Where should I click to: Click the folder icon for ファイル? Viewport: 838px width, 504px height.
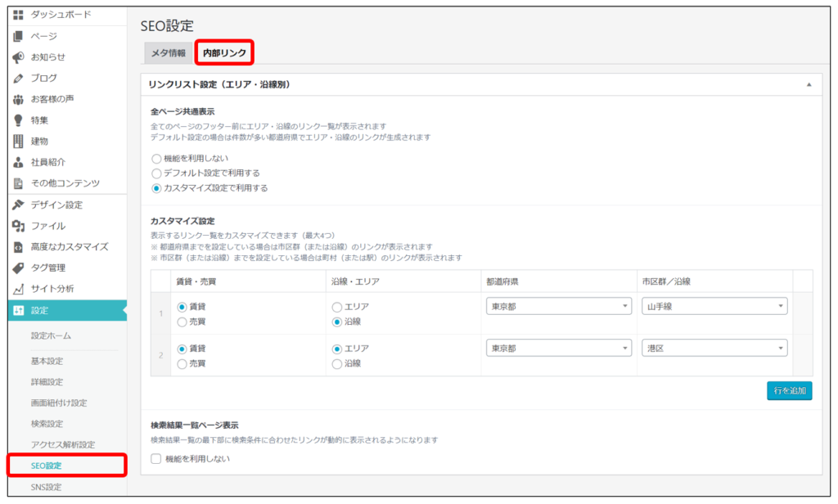[18, 226]
